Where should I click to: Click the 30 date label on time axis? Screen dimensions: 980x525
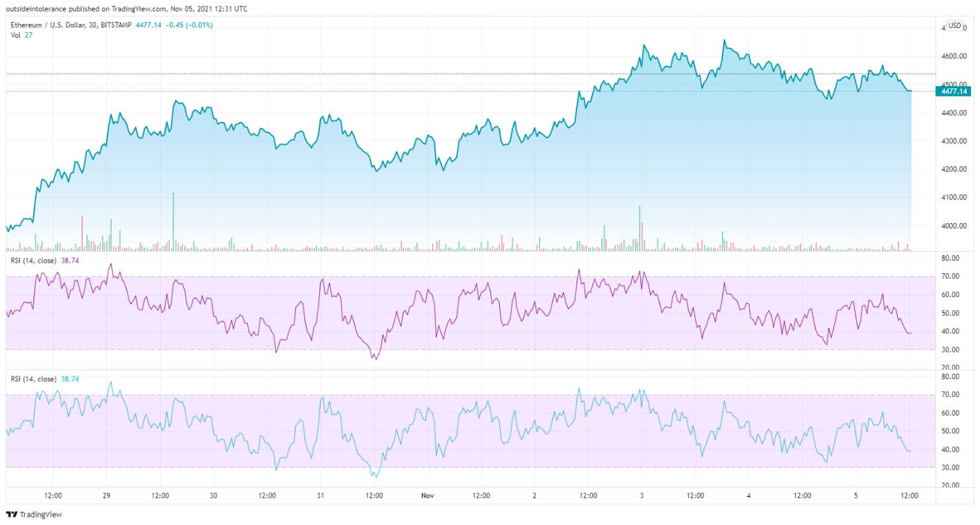click(x=214, y=495)
